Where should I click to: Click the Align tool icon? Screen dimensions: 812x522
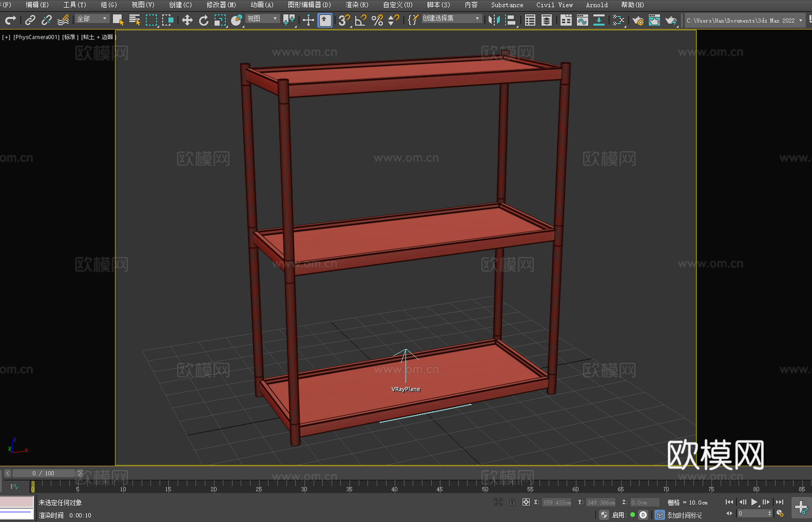511,20
